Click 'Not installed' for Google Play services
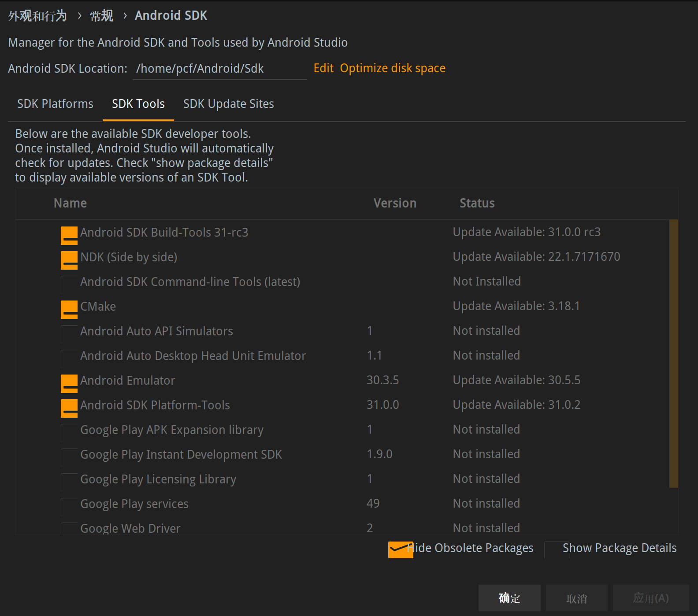698x616 pixels. (x=486, y=504)
